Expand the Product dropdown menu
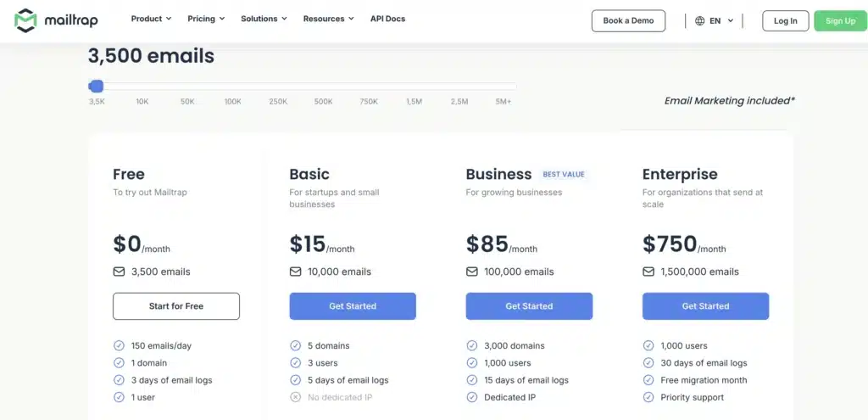 [x=151, y=19]
